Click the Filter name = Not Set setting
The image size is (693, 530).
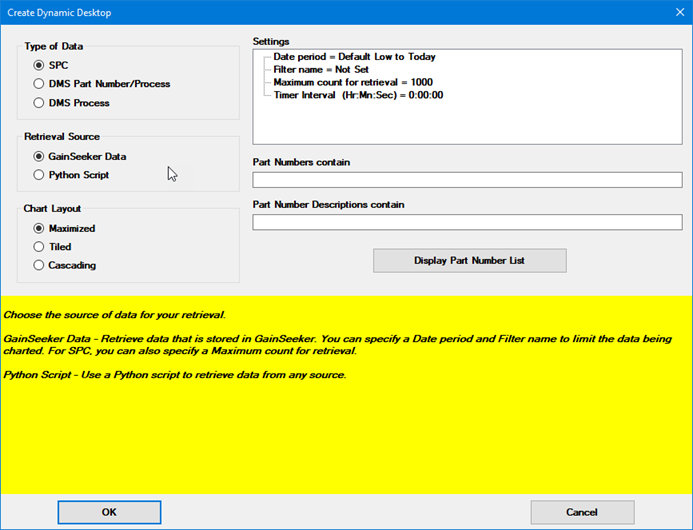(323, 70)
